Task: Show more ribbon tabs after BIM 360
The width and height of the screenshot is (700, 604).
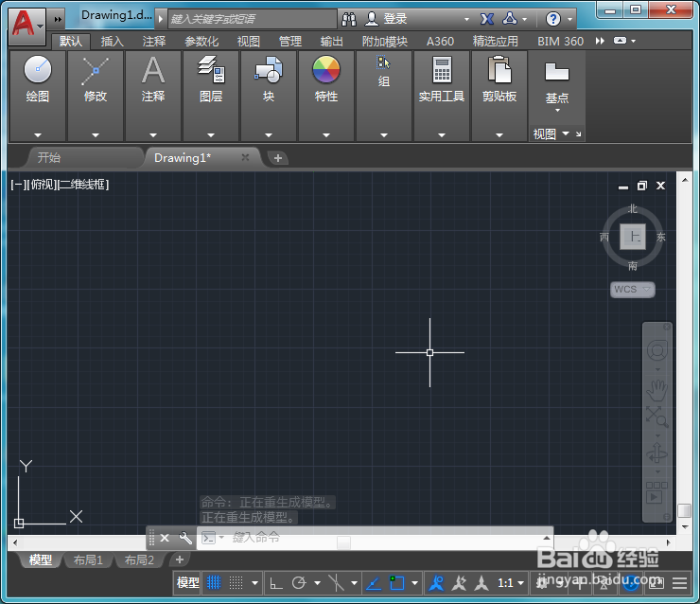Action: click(x=600, y=41)
